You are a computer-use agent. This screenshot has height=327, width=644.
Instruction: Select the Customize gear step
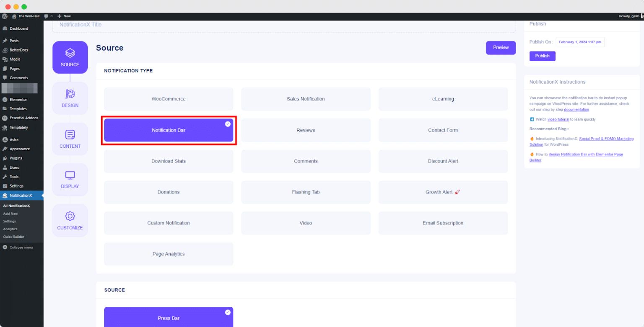[70, 216]
